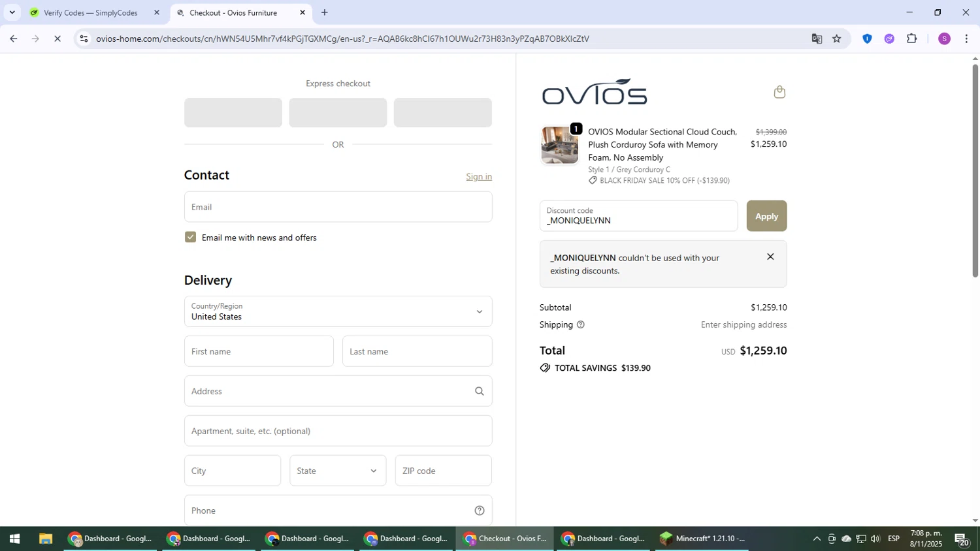Select the Checkout - Ovios Furniture tab
980x551 pixels.
(x=233, y=12)
